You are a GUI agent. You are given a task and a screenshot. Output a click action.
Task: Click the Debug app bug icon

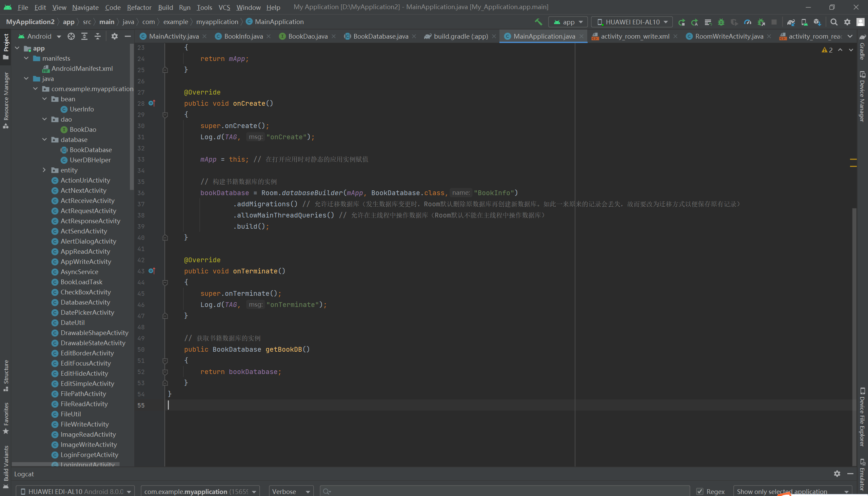(721, 22)
